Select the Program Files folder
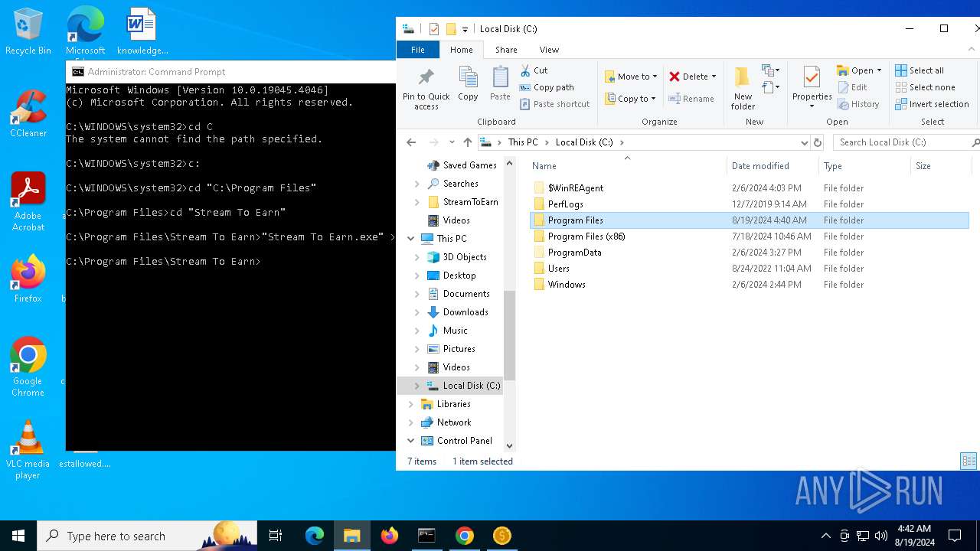 click(575, 220)
